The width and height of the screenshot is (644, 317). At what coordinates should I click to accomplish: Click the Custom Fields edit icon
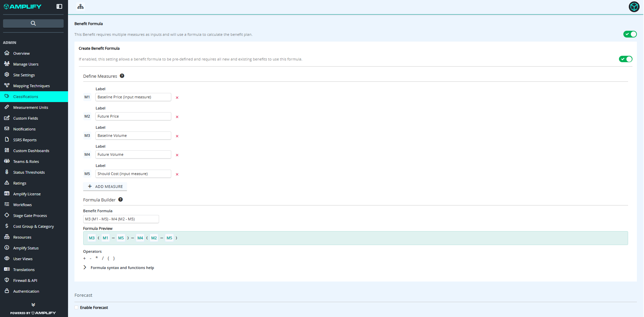pyautogui.click(x=7, y=118)
